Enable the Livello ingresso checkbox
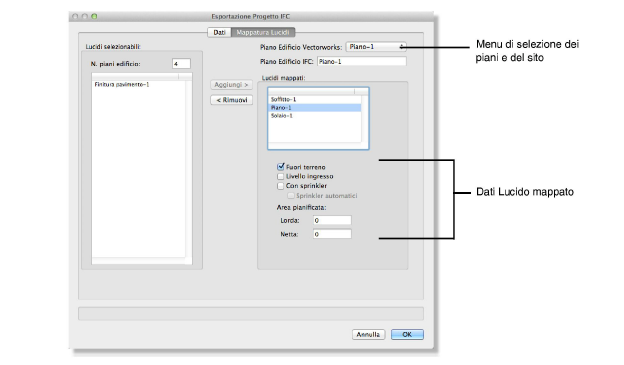Screen dimensions: 624x365 (281, 176)
